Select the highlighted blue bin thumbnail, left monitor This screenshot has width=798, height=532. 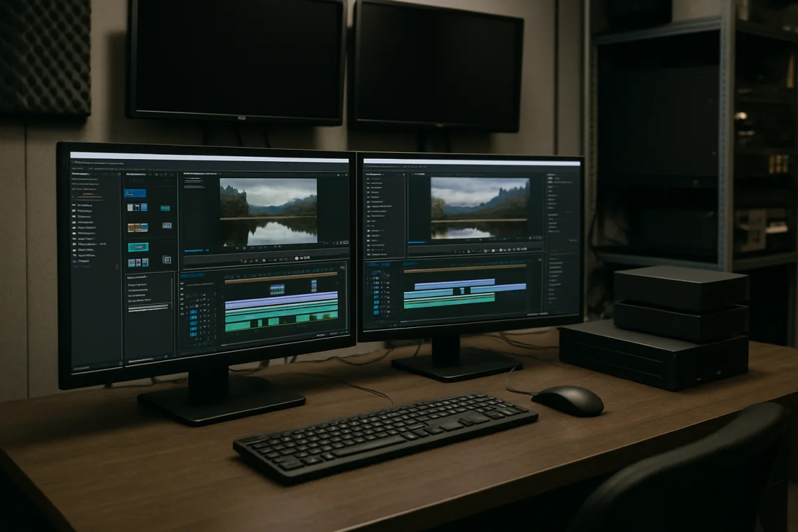(135, 193)
